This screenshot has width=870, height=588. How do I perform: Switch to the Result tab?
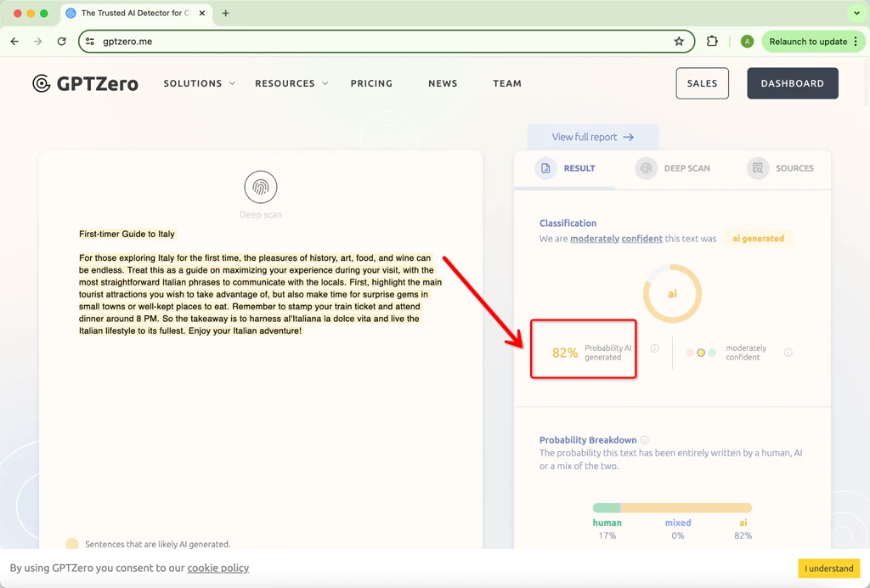565,168
